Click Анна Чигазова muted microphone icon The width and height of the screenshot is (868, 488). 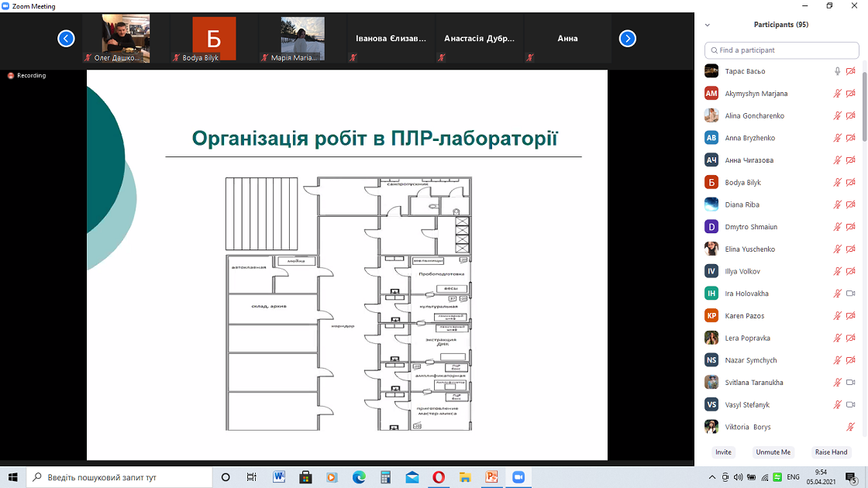pyautogui.click(x=838, y=160)
